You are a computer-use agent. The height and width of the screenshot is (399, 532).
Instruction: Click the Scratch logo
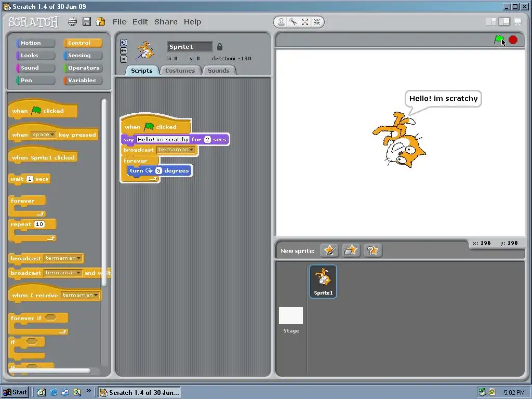(x=33, y=22)
